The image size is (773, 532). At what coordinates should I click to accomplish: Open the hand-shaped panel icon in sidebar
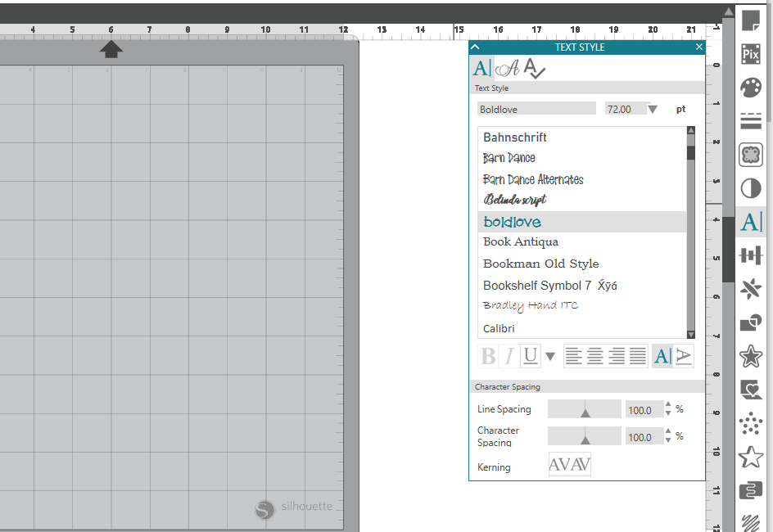[751, 490]
